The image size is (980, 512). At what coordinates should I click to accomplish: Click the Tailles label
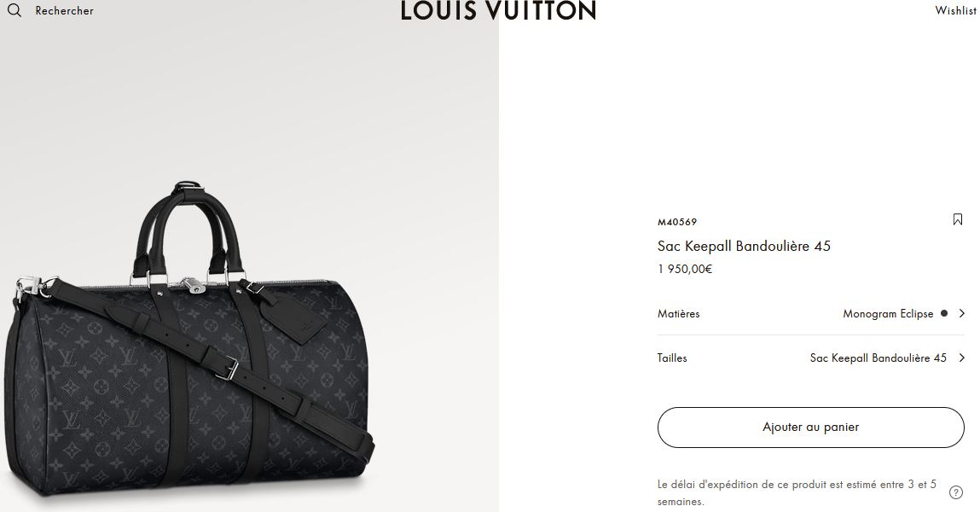[x=672, y=358]
